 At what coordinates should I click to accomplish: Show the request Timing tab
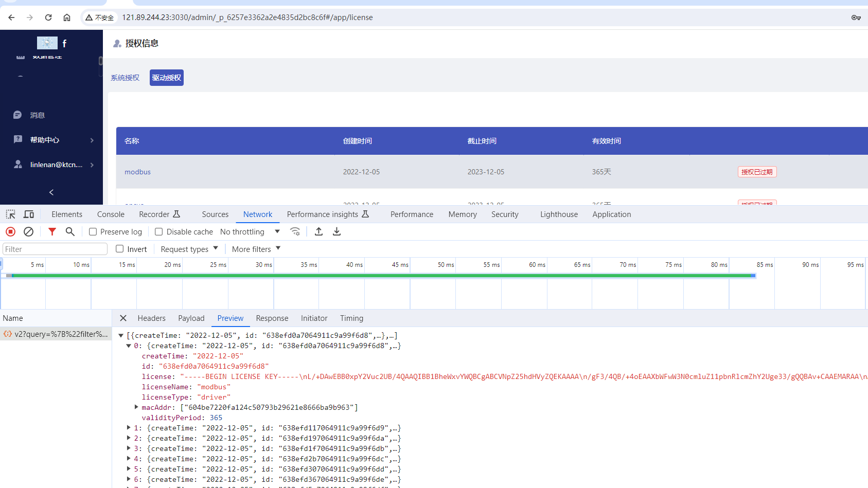click(x=352, y=318)
